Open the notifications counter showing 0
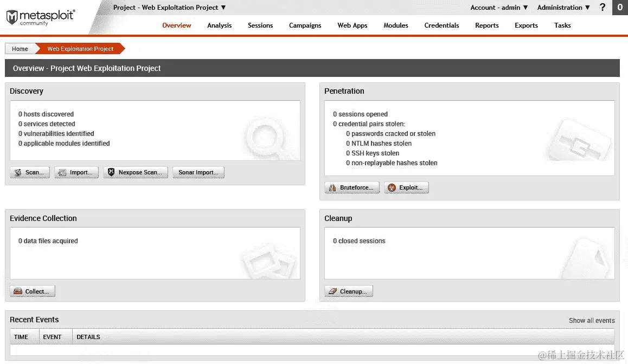Viewport: 628px width, 364px height. pyautogui.click(x=620, y=7)
